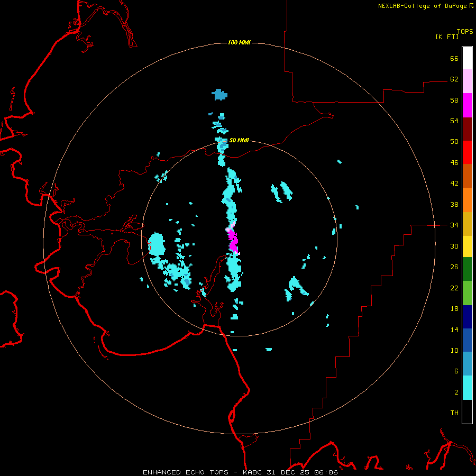Image resolution: width=476 pixels, height=476 pixels.
Task: Click the magenta high echo top cell
Action: pos(233,241)
